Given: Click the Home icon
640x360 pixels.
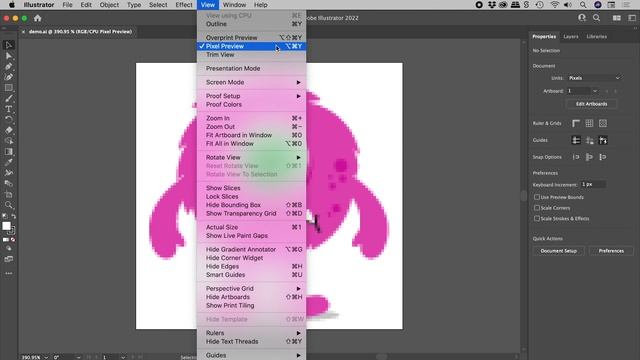Looking at the screenshot, I should pyautogui.click(x=38, y=18).
